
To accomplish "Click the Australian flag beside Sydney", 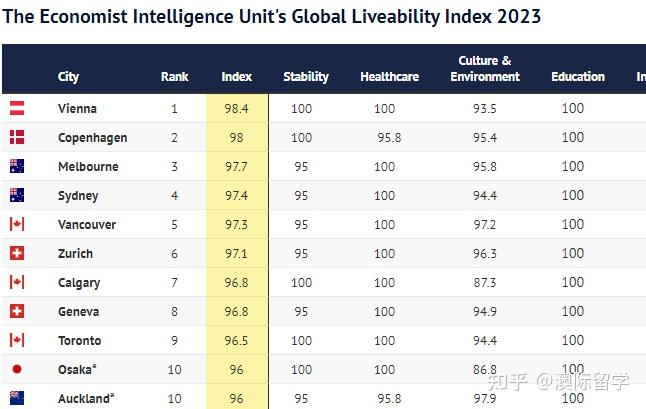I will [x=17, y=195].
